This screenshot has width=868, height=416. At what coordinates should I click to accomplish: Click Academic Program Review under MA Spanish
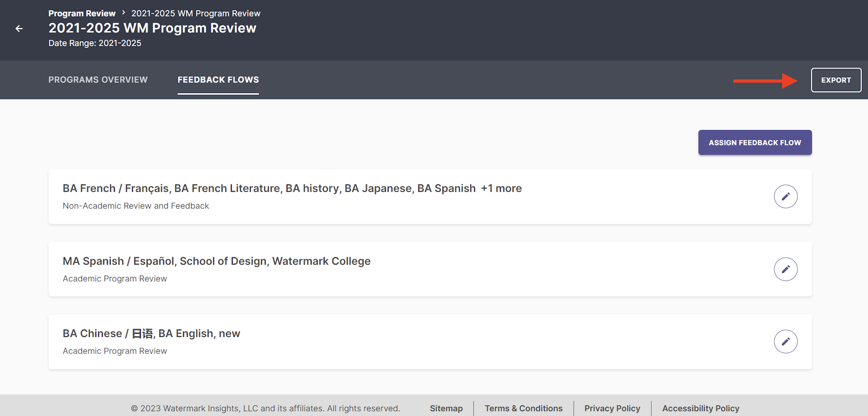coord(115,278)
